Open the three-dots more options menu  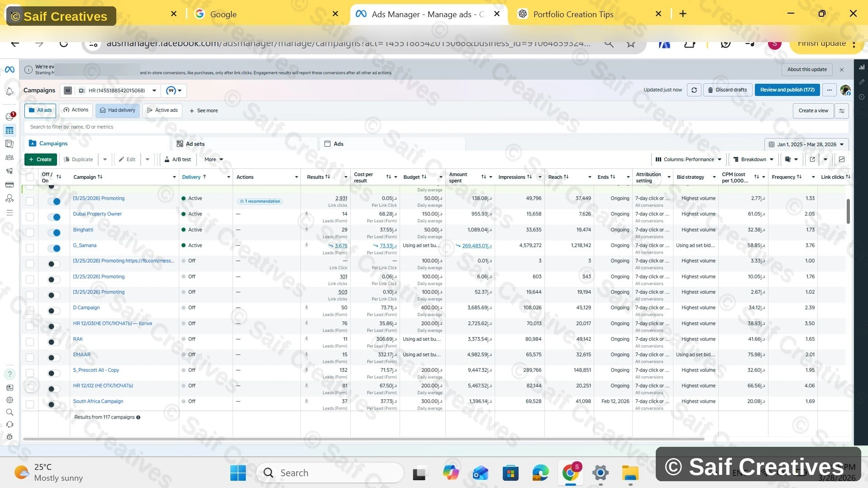click(x=829, y=90)
